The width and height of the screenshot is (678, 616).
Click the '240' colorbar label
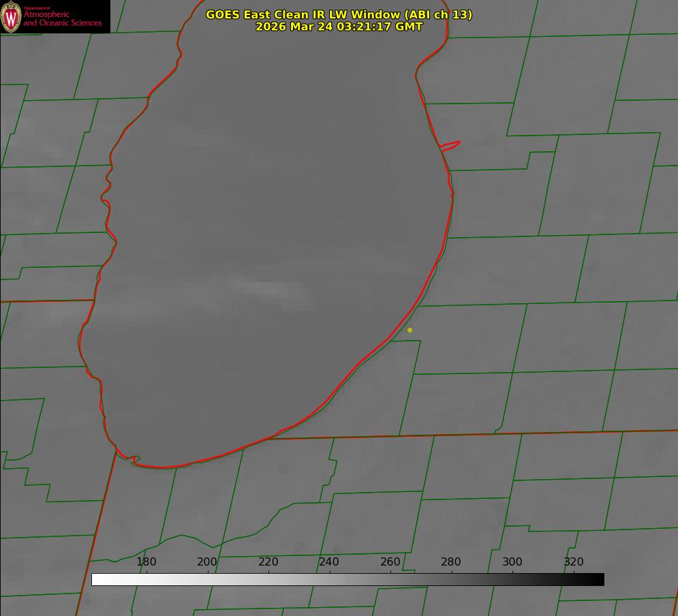329,561
